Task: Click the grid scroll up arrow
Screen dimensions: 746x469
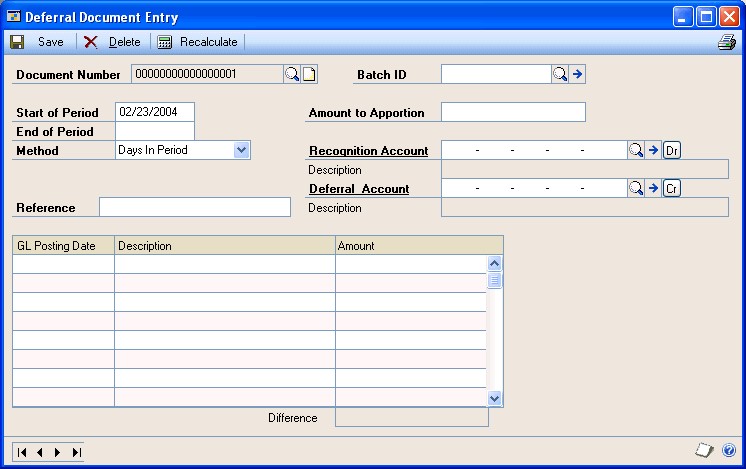Action: click(x=494, y=264)
